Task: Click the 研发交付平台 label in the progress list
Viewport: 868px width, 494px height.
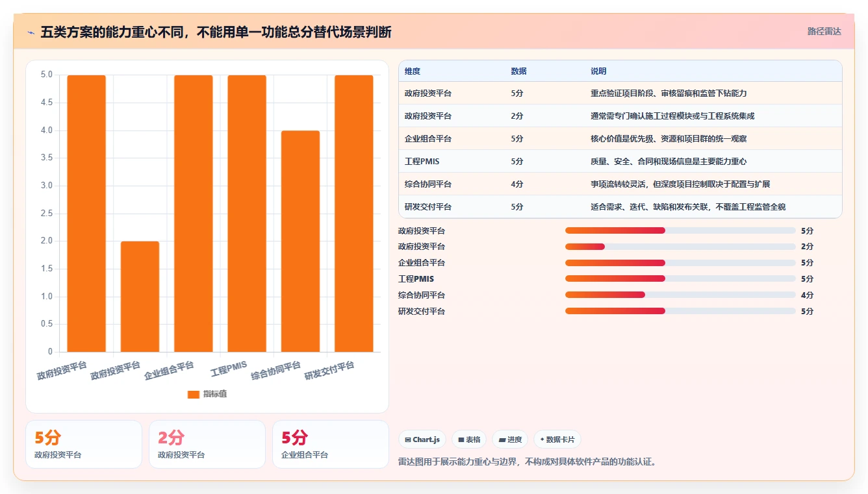Action: [422, 312]
